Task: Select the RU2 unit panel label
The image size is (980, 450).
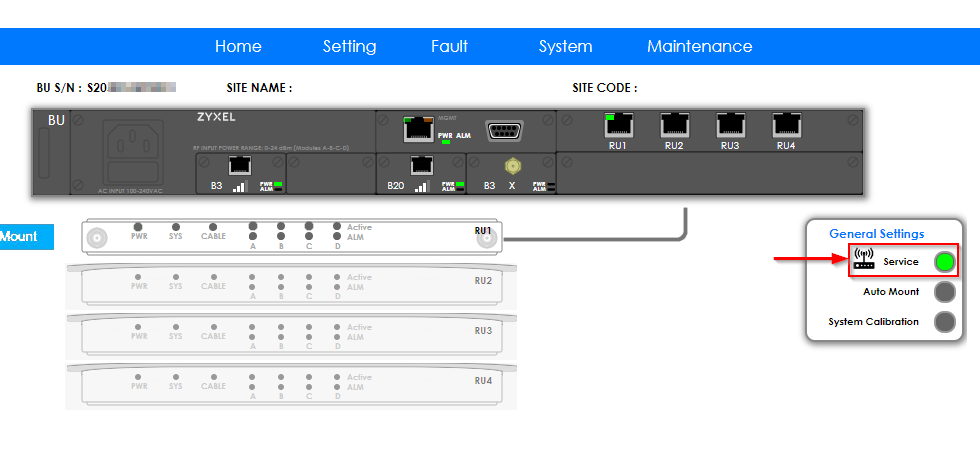Action: (x=483, y=281)
